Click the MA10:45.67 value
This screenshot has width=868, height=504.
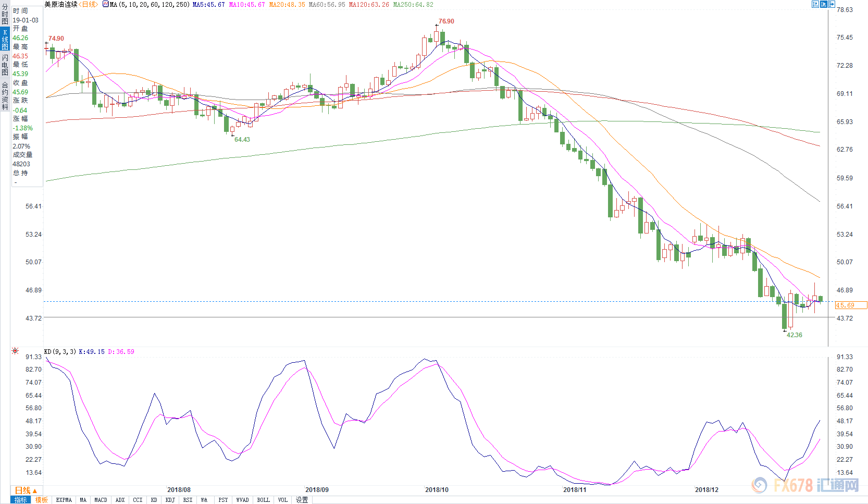247,4
